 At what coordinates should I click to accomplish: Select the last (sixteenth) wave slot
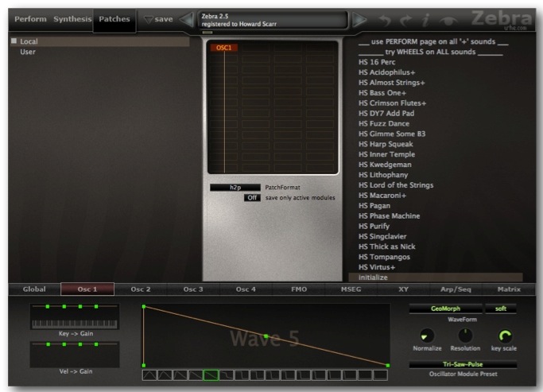coord(380,375)
